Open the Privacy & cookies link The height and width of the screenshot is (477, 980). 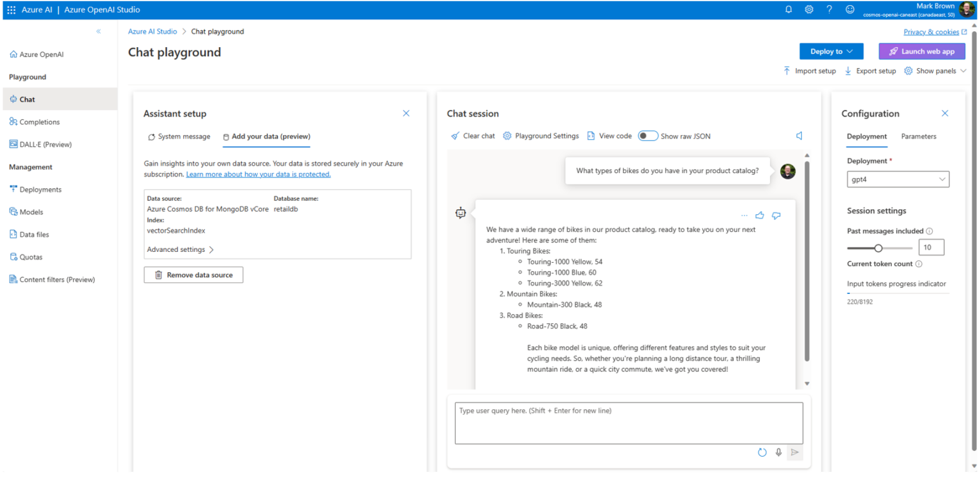pos(931,32)
